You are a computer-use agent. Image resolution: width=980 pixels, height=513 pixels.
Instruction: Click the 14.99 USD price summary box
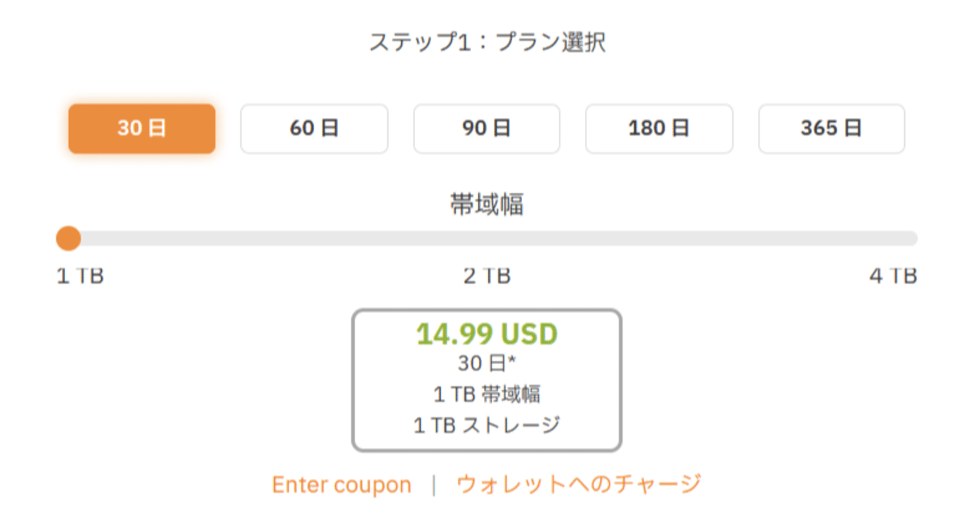[x=487, y=378]
